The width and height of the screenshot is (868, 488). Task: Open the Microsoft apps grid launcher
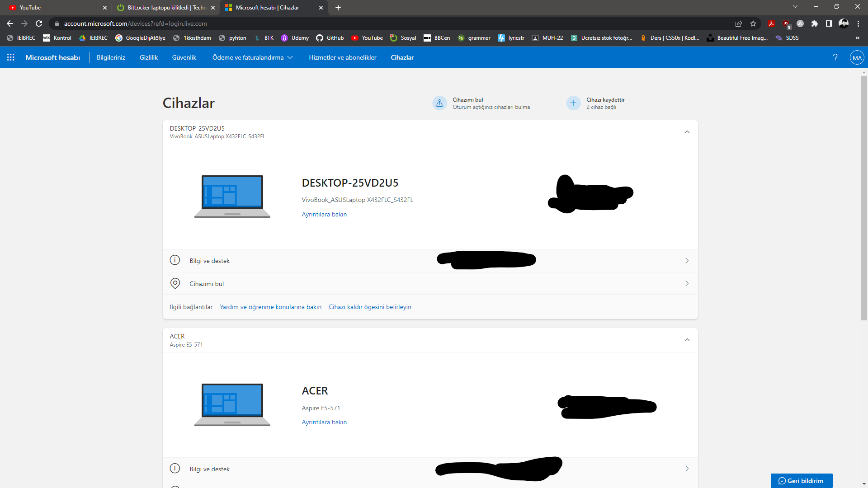(11, 57)
